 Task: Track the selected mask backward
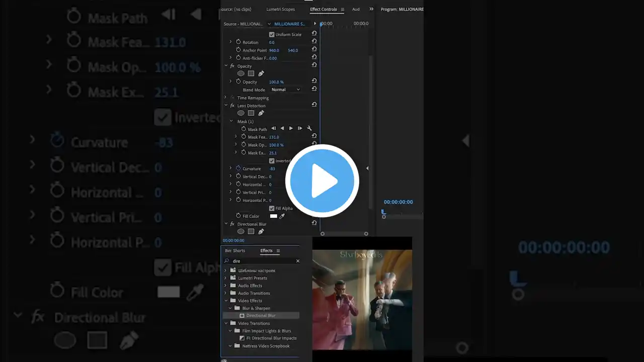click(x=282, y=128)
